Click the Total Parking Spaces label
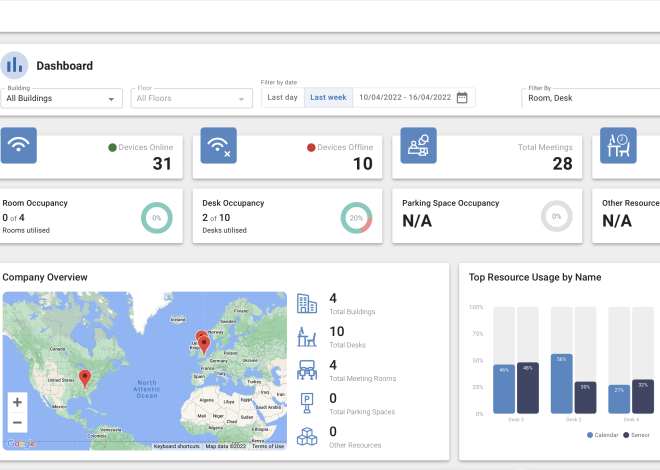This screenshot has height=470, width=660. 362,412
